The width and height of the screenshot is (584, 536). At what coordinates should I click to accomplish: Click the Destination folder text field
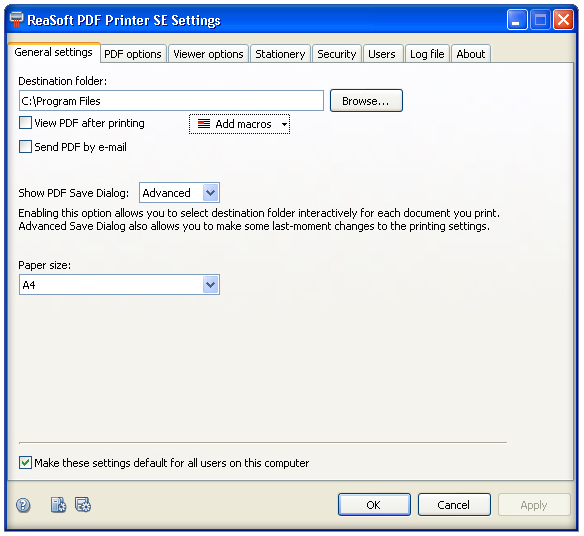tap(171, 101)
